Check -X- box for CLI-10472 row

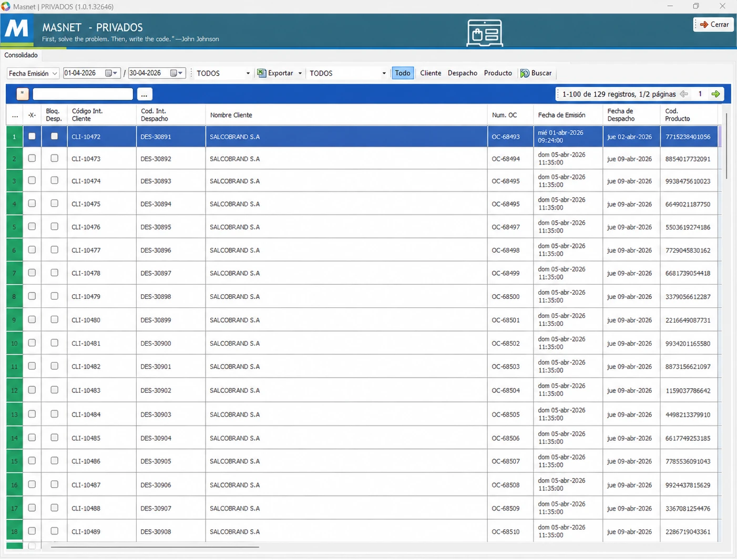32,136
